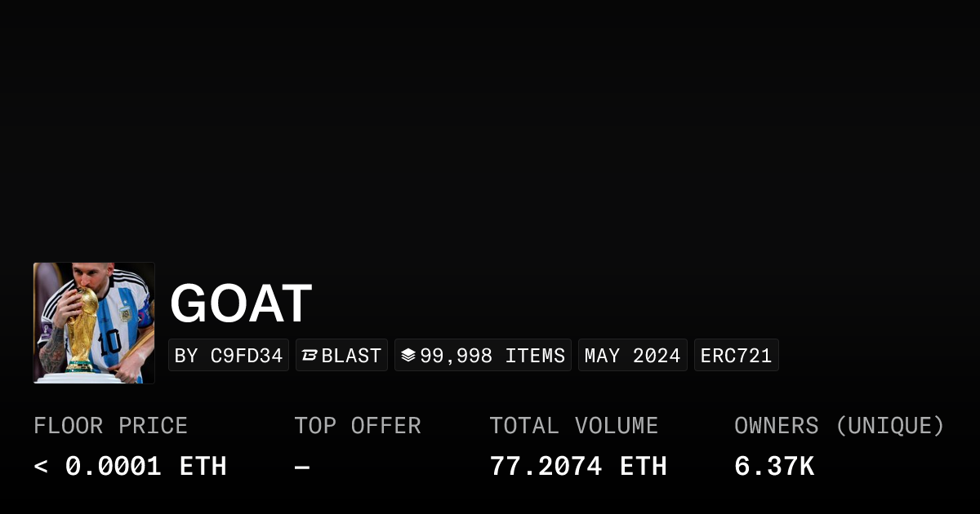Click the ERC721 token standard badge
The width and height of the screenshot is (980, 514).
point(736,356)
